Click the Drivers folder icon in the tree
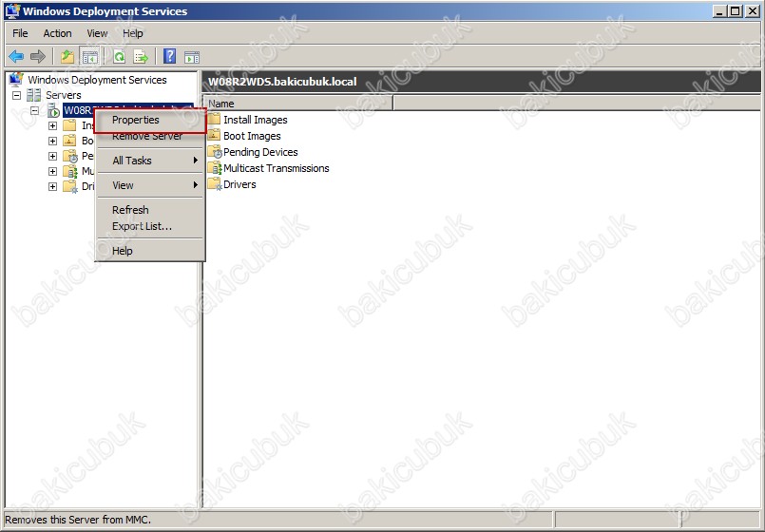 70,186
